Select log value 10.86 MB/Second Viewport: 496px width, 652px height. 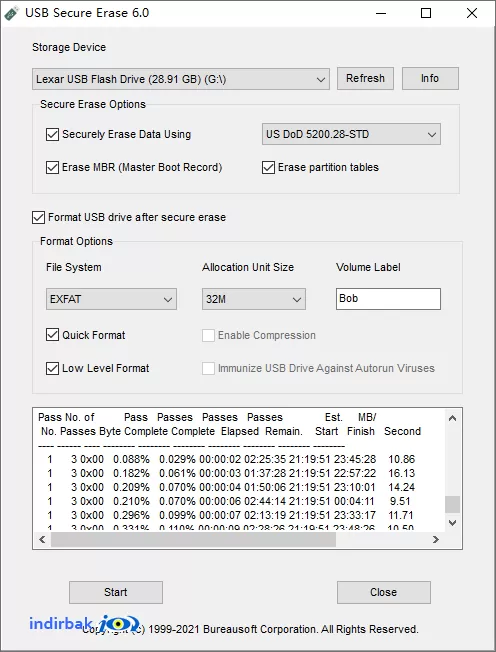click(402, 459)
